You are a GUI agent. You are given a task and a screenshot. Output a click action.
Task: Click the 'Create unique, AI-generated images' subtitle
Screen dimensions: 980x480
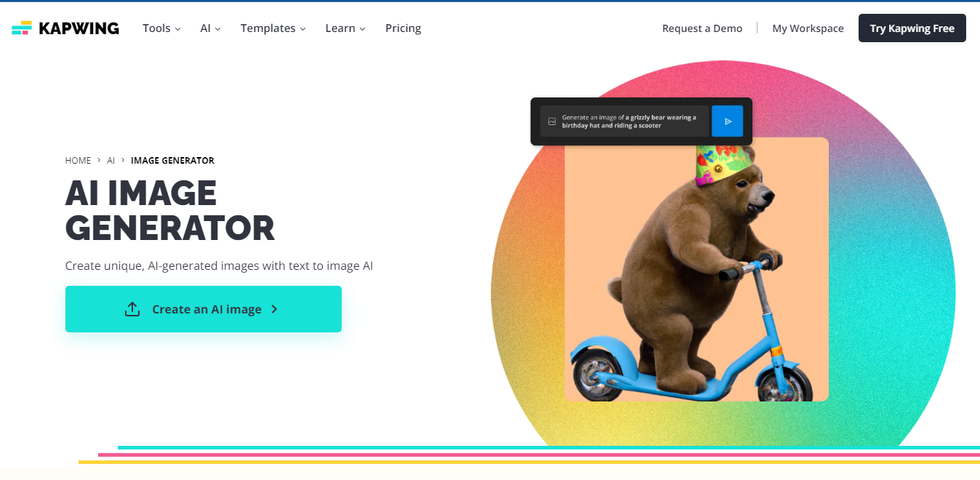[x=219, y=266]
